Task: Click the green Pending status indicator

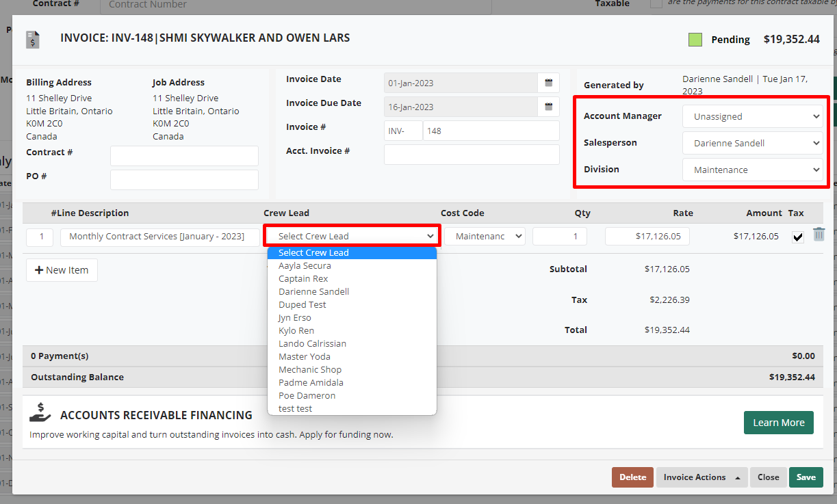Action: click(x=695, y=40)
